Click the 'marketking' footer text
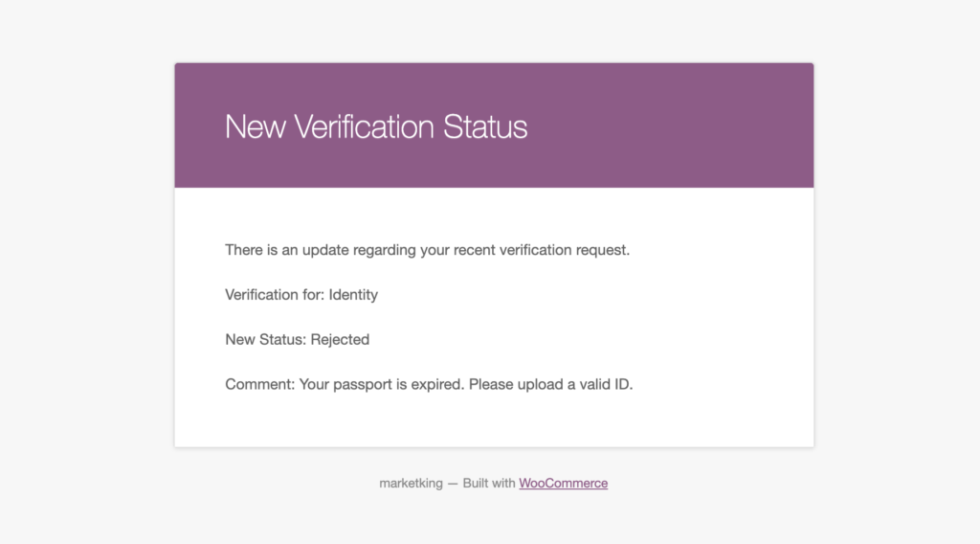 coord(411,484)
